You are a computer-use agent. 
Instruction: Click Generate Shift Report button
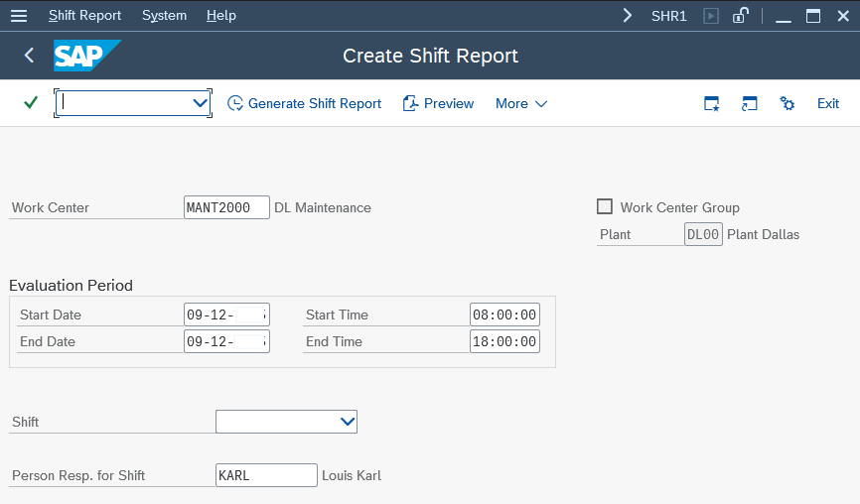(x=305, y=103)
